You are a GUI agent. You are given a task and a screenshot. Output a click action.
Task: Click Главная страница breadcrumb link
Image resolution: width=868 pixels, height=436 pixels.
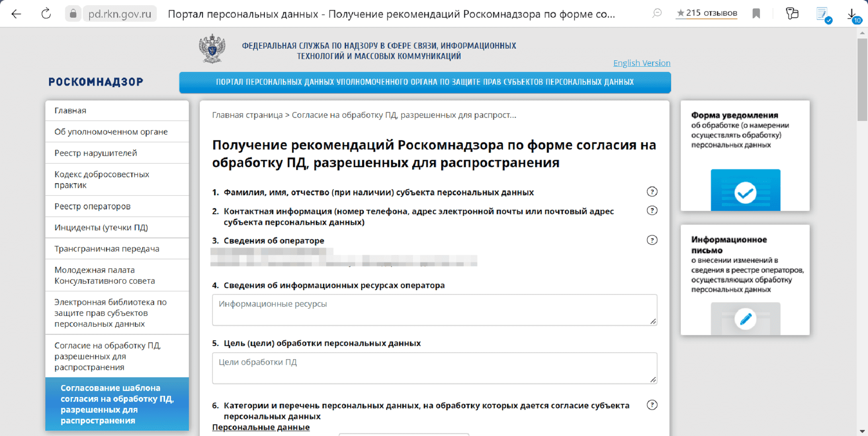247,115
